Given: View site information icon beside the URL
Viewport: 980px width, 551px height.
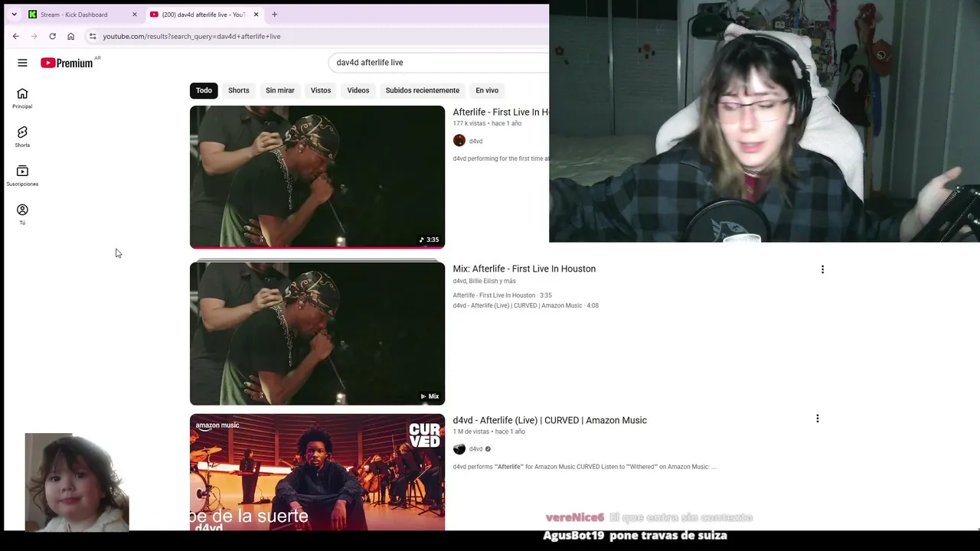Looking at the screenshot, I should [93, 36].
